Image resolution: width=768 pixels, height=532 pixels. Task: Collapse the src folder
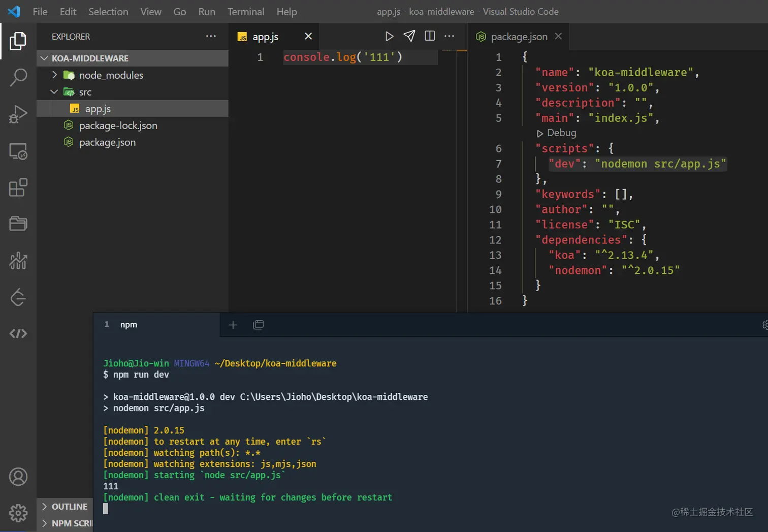[x=133, y=92]
